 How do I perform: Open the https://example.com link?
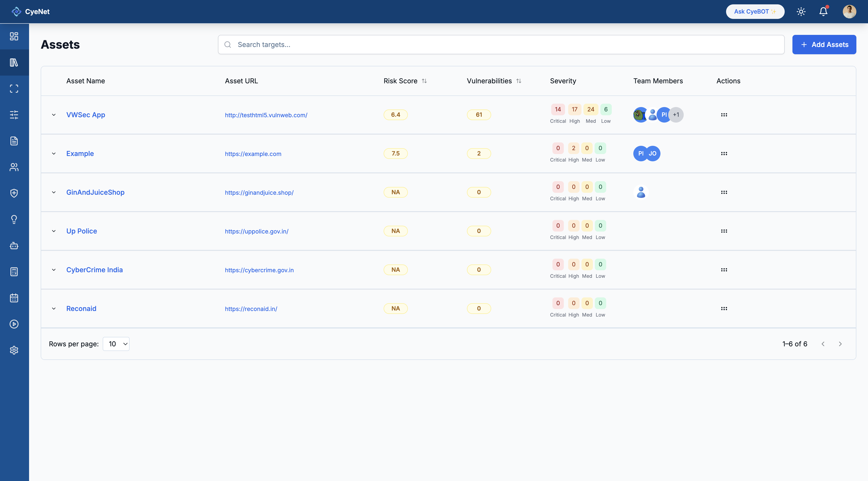pos(253,154)
